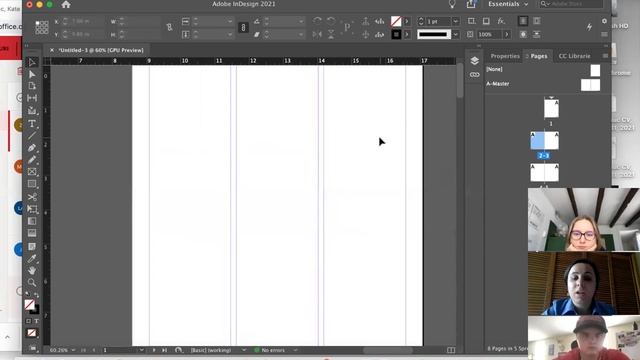
Task: Select the Line tool
Action: [32, 136]
